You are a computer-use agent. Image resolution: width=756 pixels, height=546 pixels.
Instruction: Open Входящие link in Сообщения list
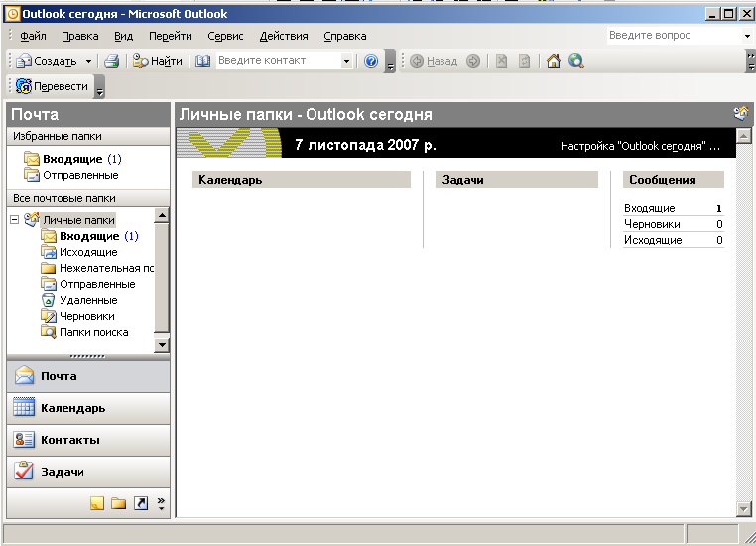(650, 208)
